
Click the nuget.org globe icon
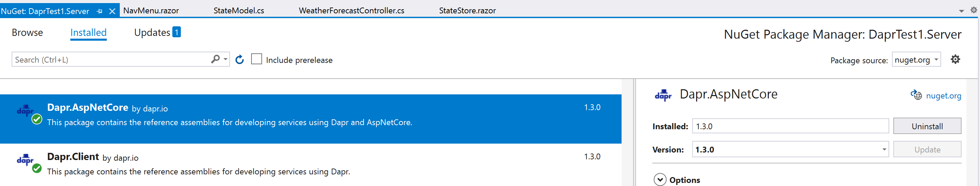click(x=916, y=95)
